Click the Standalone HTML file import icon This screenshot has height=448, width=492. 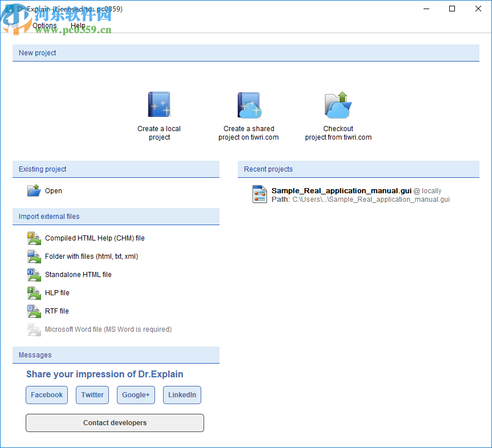[34, 275]
